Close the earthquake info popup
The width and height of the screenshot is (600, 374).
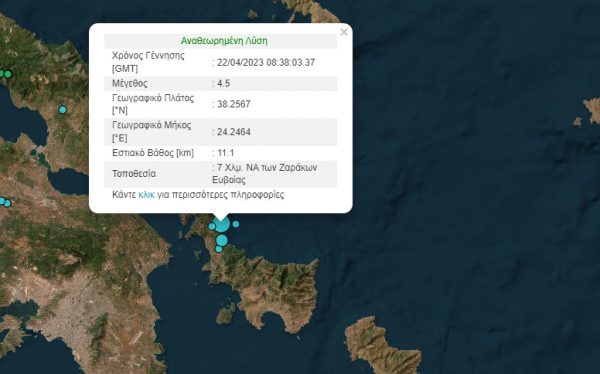click(x=344, y=32)
